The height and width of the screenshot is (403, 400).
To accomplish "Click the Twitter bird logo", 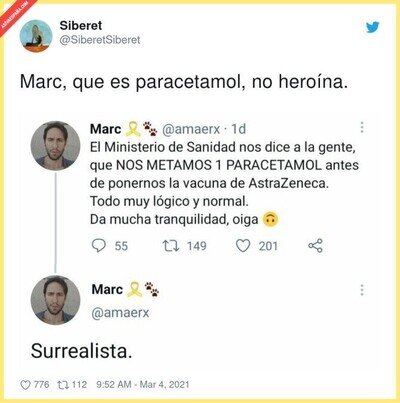I will [373, 27].
